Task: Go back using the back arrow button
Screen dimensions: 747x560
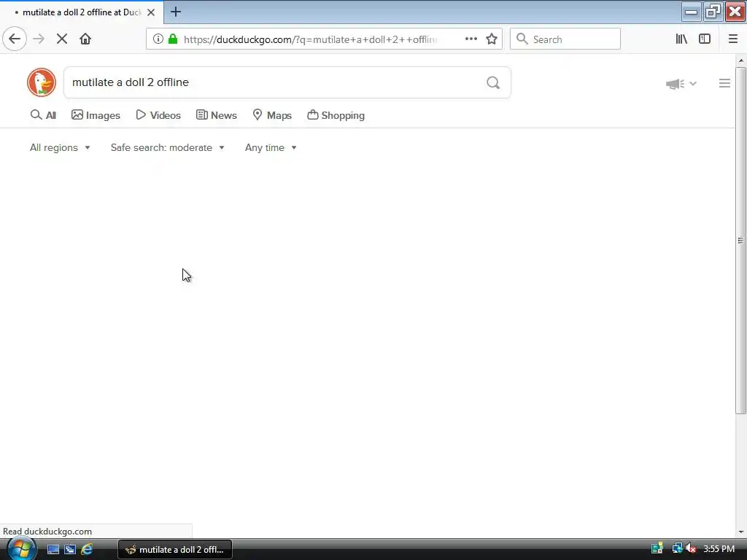Action: click(x=15, y=39)
